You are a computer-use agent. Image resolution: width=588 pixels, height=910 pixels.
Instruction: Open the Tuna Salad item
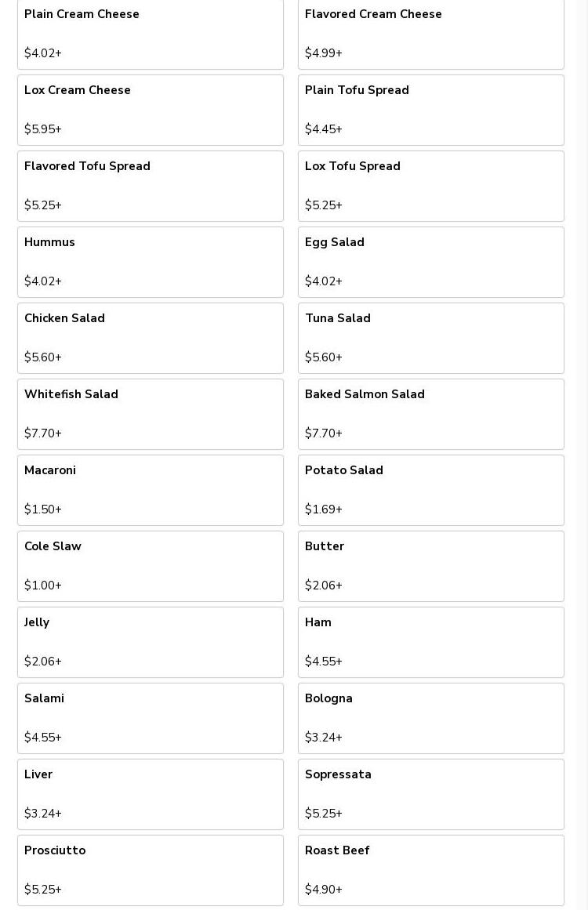(x=430, y=338)
